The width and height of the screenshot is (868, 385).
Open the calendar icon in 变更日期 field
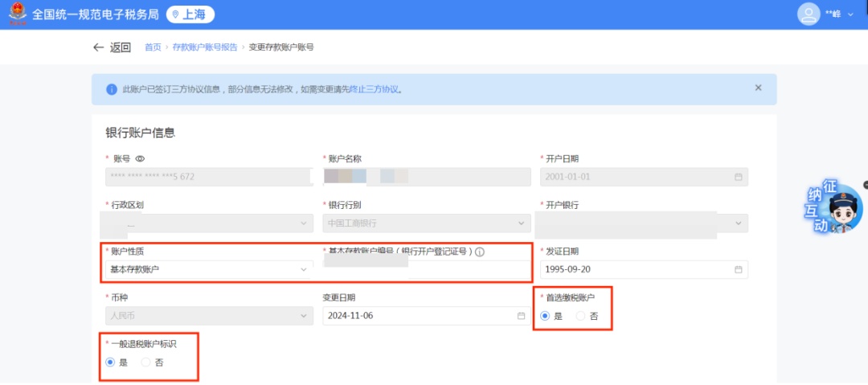coord(521,316)
